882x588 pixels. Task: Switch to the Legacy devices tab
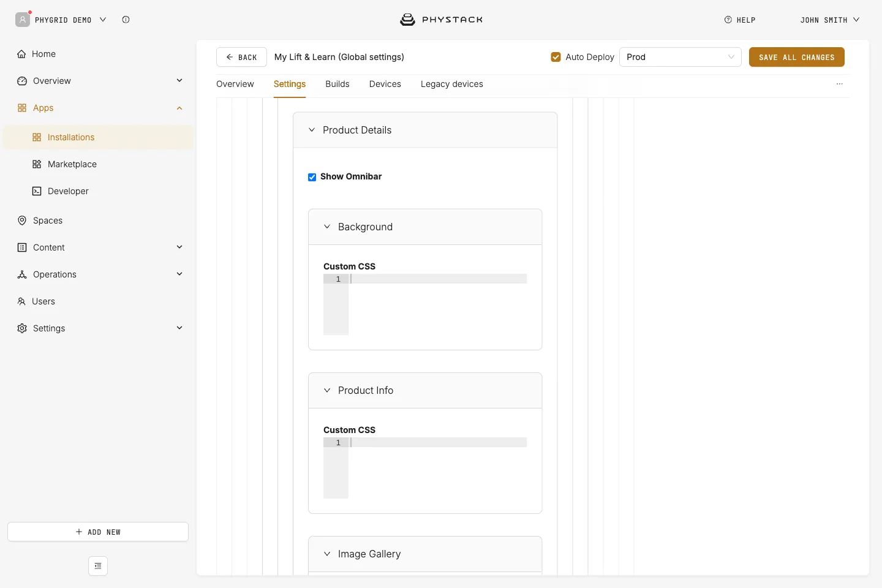coord(452,84)
